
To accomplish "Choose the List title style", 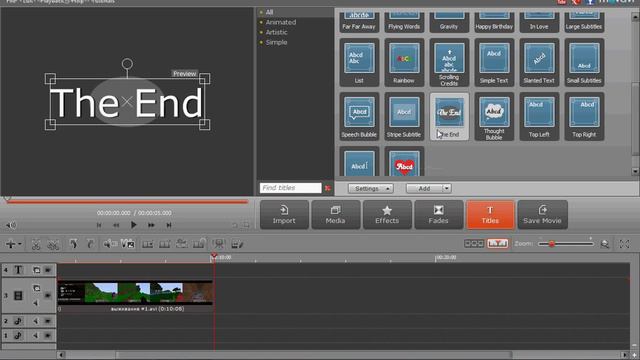I will (x=359, y=62).
